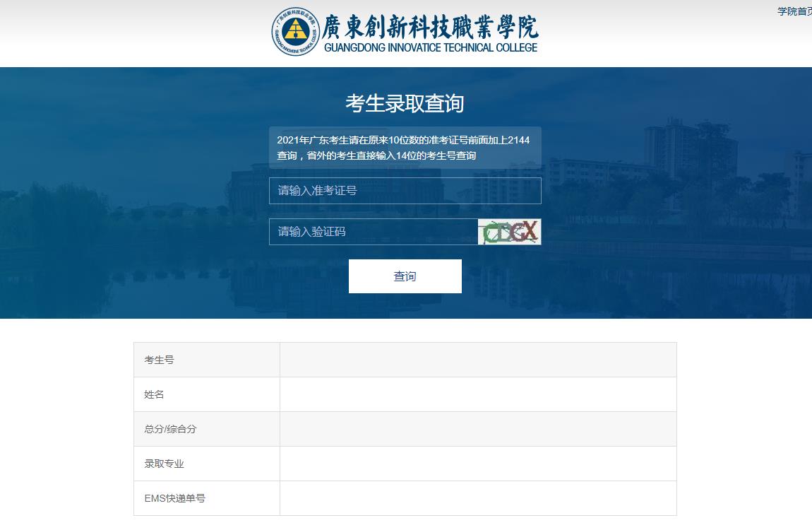812x530 pixels.
Task: Focus the 请输入准考证号 input field
Action: tap(405, 191)
